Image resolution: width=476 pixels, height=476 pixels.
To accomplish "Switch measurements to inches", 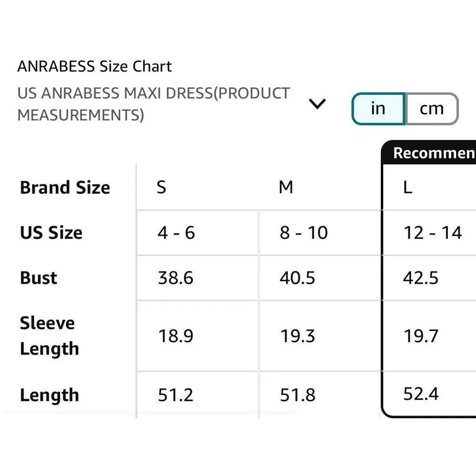I will (x=378, y=109).
